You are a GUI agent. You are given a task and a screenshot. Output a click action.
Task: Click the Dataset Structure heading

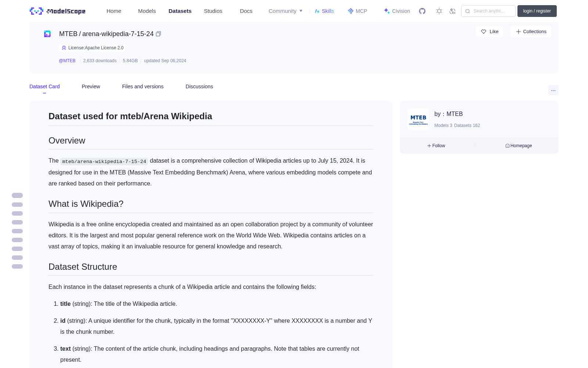83,267
